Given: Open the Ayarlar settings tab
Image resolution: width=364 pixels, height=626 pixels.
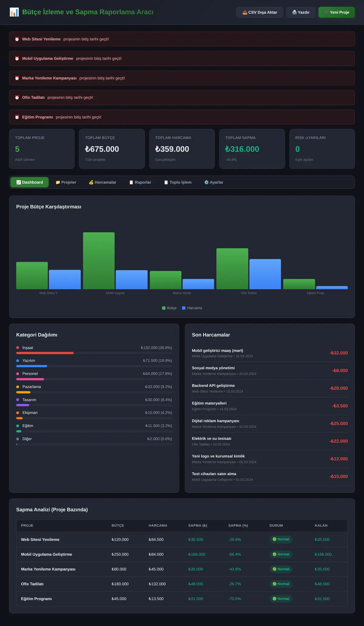Looking at the screenshot, I should coord(214,182).
